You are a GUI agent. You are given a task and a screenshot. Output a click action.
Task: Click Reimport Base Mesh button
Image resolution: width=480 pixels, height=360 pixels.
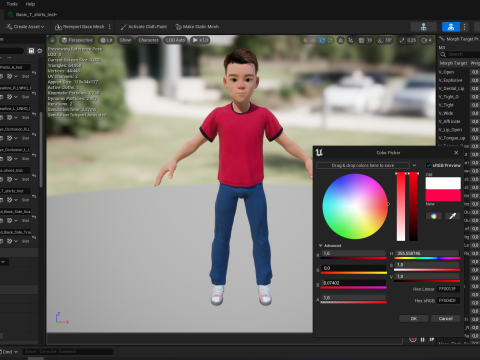(x=80, y=27)
